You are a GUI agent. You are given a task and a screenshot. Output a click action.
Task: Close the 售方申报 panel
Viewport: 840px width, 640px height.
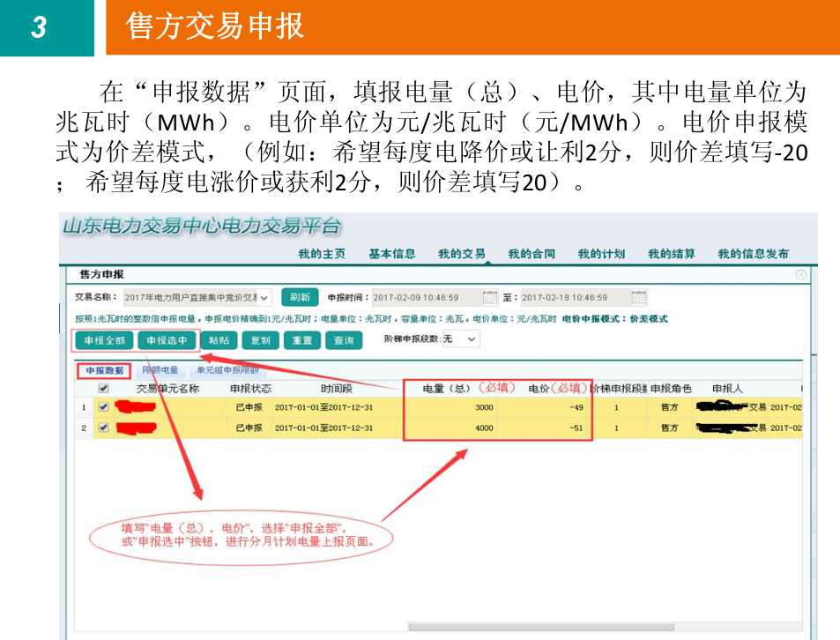(x=800, y=275)
